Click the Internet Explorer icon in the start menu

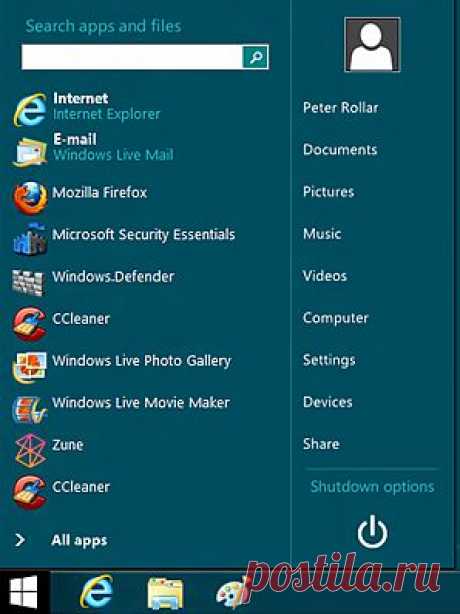coord(30,110)
